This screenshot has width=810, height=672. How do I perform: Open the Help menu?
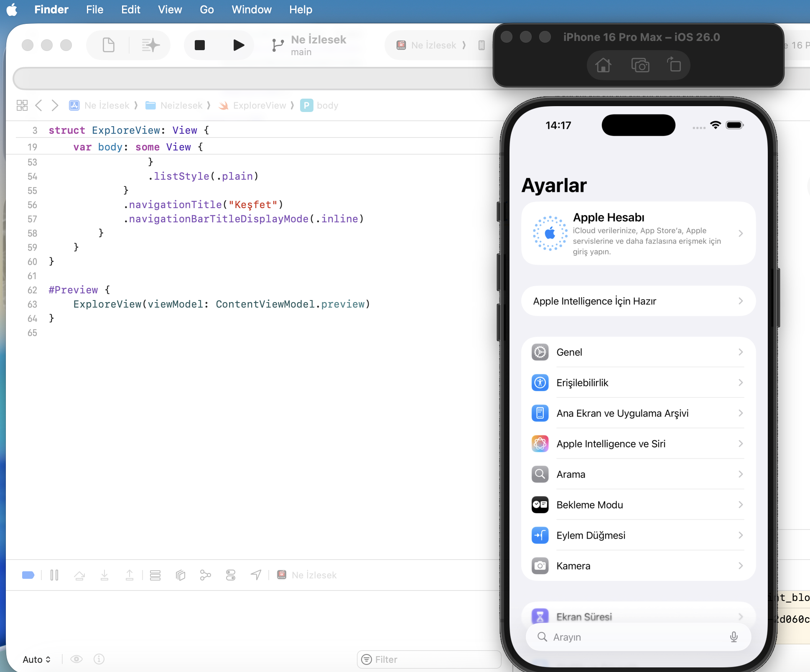point(301,9)
